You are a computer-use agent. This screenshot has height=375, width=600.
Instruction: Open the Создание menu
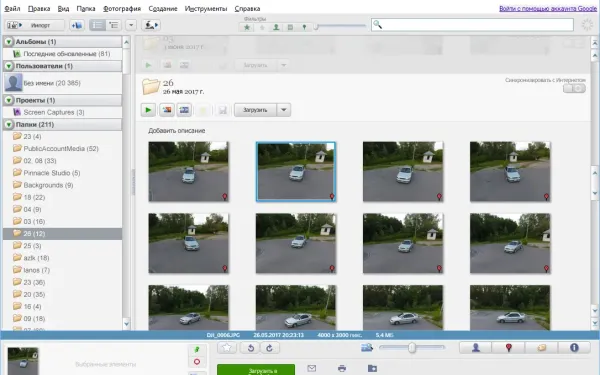point(163,8)
